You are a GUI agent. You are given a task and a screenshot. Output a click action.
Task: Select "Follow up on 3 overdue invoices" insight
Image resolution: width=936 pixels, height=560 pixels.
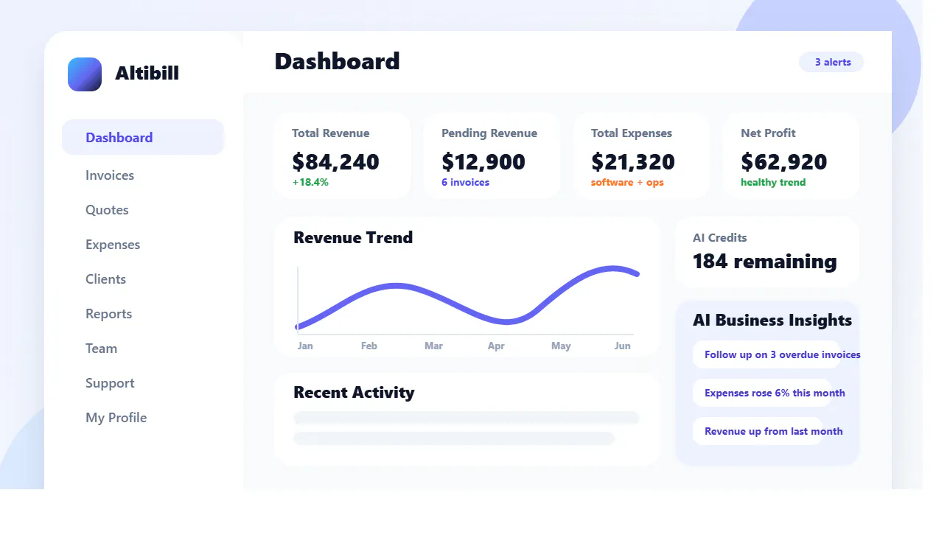click(x=777, y=354)
